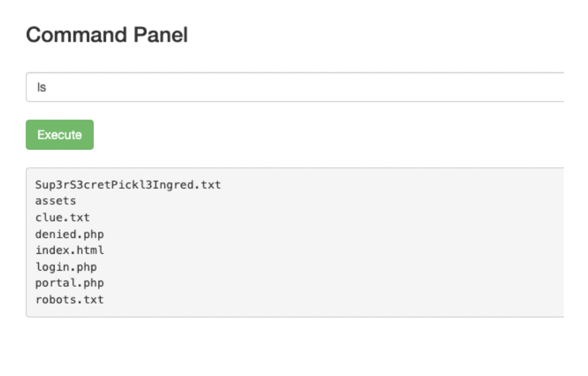Click portal.php in the output list
This screenshot has width=588, height=376.
tap(69, 283)
